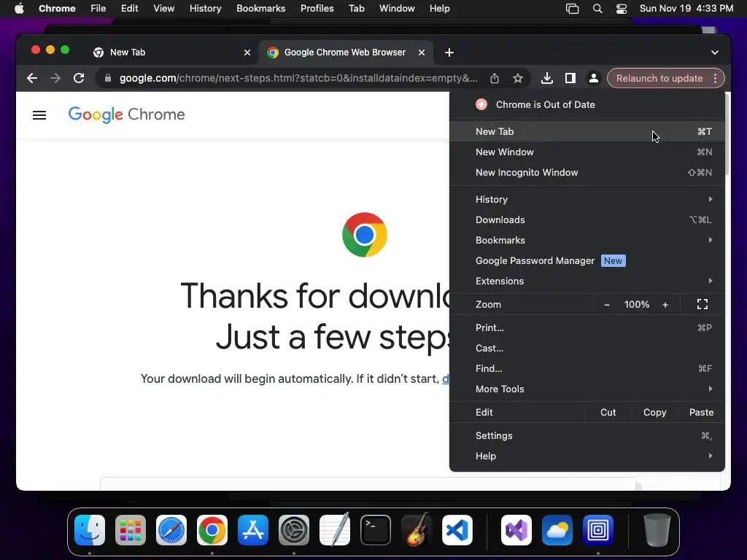Launch Terminal from the Dock
747x560 pixels.
point(376,530)
